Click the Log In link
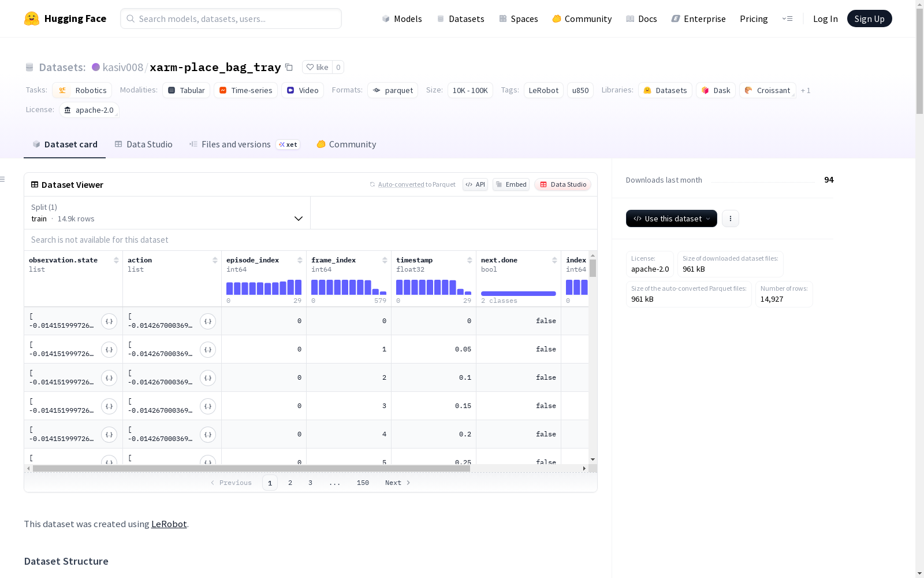 (825, 18)
